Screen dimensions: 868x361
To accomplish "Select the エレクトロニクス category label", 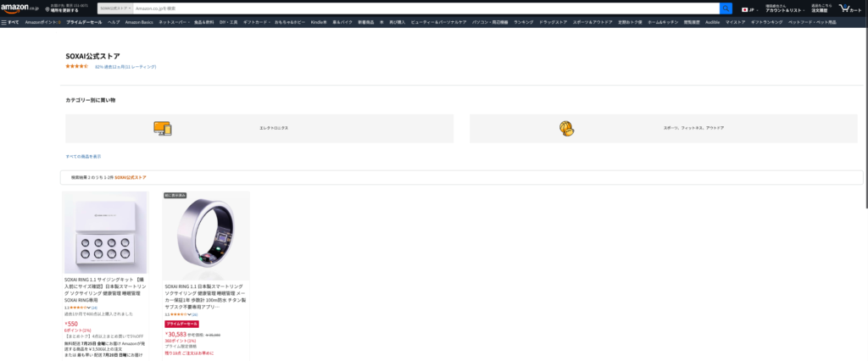I will 274,128.
